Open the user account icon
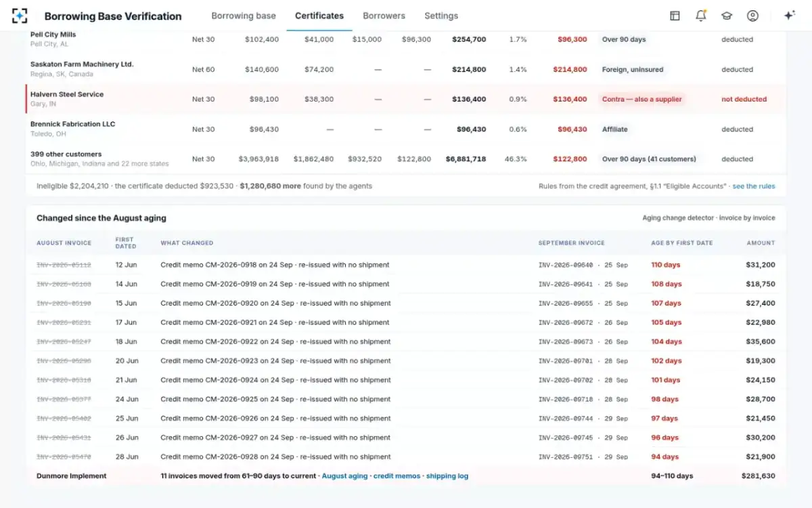Viewport: 812px width, 508px height. (x=752, y=16)
